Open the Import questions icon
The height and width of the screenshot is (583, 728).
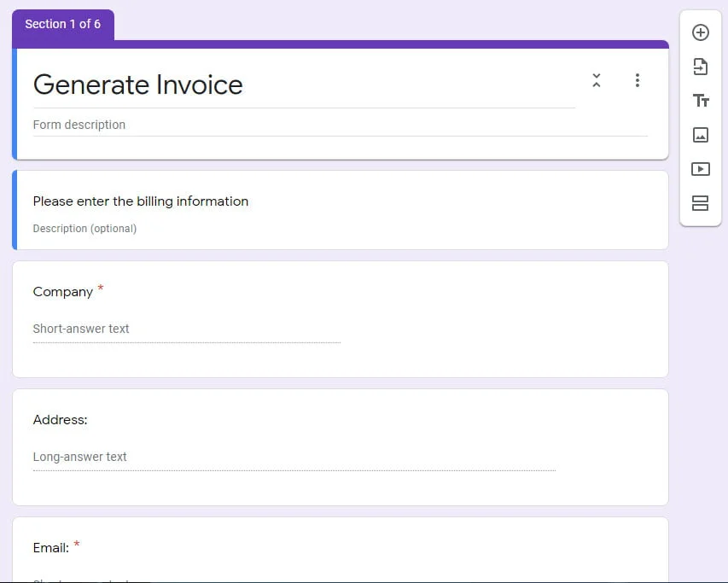pos(700,67)
